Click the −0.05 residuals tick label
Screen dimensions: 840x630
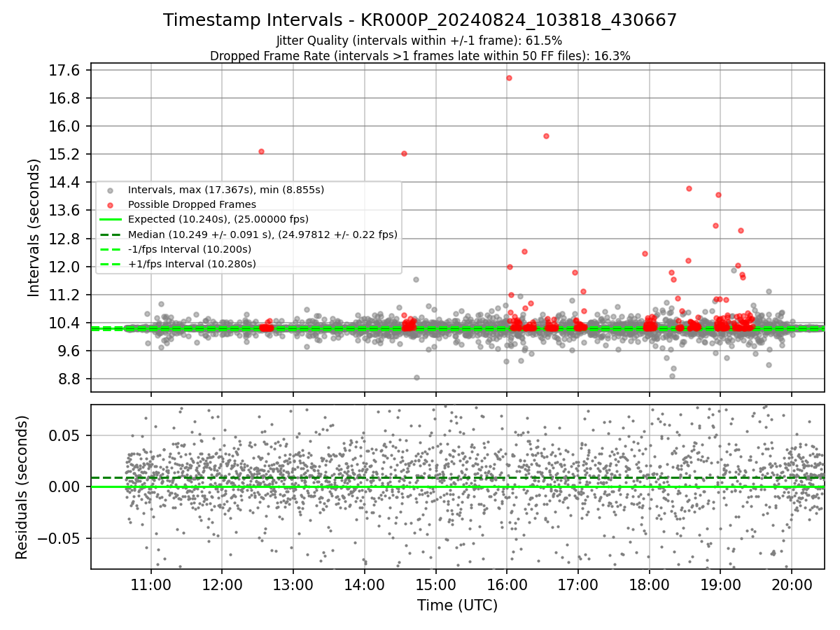pyautogui.click(x=59, y=538)
